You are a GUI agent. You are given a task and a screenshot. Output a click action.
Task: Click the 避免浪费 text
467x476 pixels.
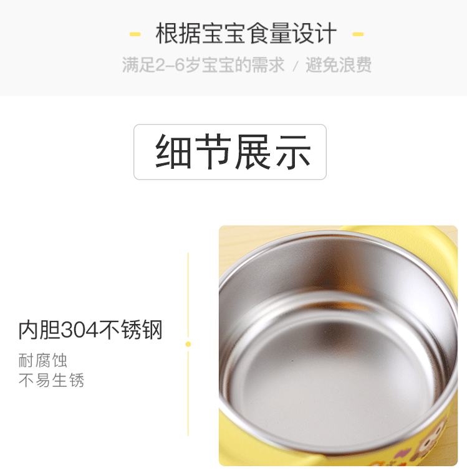coord(339,65)
